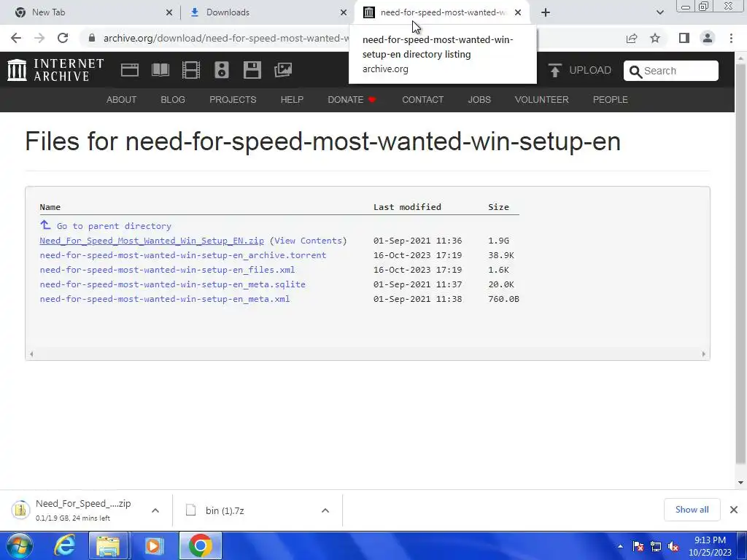
Task: Open the Texts book icon
Action: click(x=160, y=70)
